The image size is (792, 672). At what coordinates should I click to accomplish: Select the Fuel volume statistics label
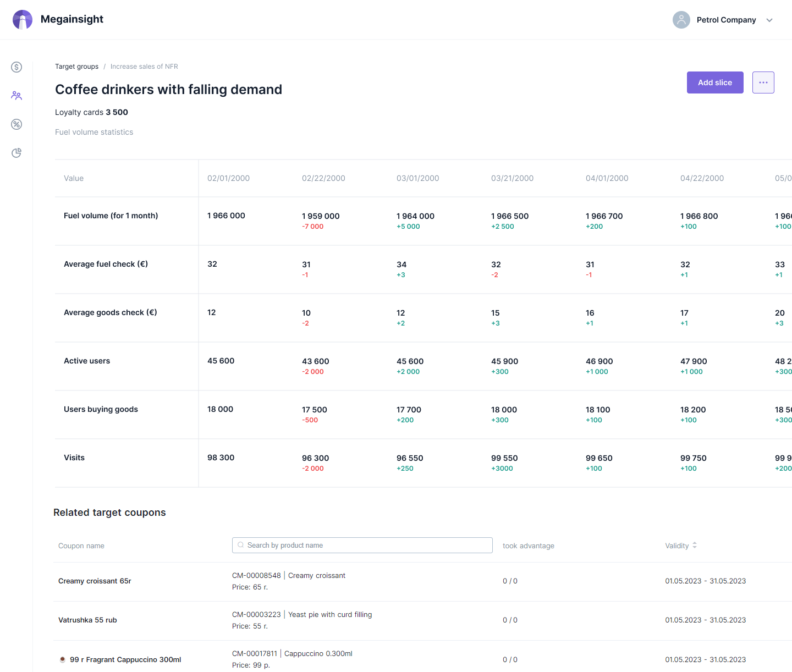point(94,132)
